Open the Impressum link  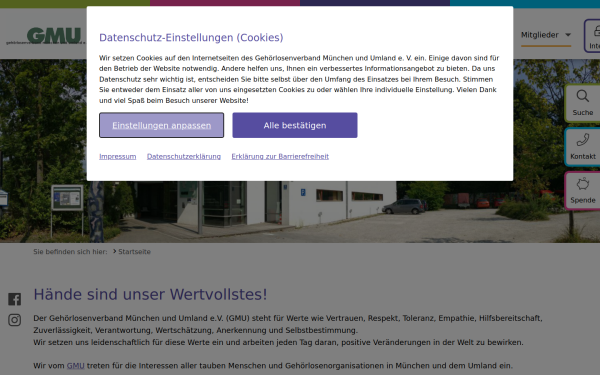tap(117, 157)
